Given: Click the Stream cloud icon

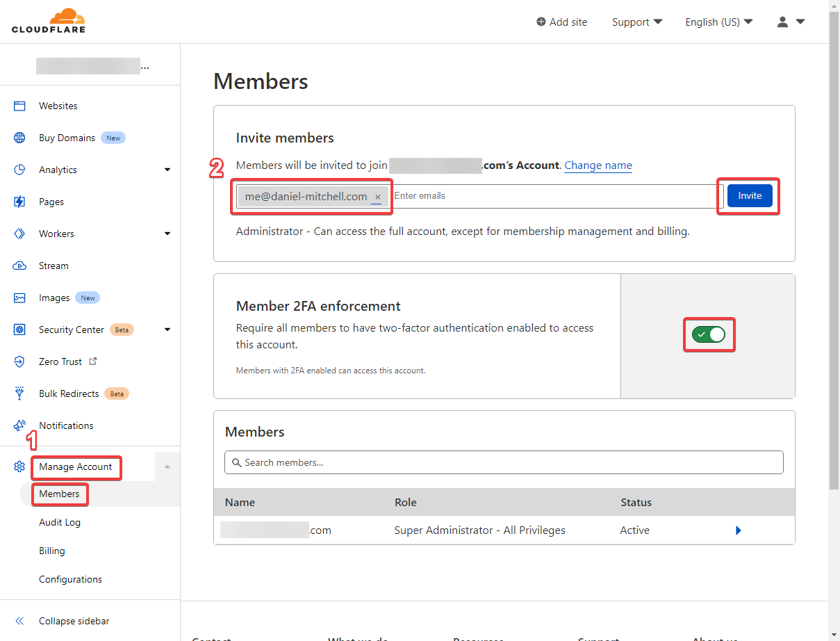Looking at the screenshot, I should [19, 266].
